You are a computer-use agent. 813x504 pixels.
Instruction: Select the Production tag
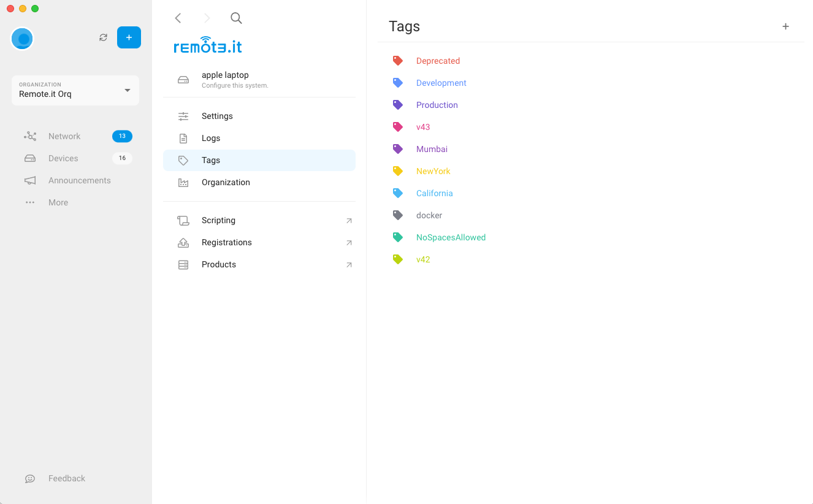(437, 105)
